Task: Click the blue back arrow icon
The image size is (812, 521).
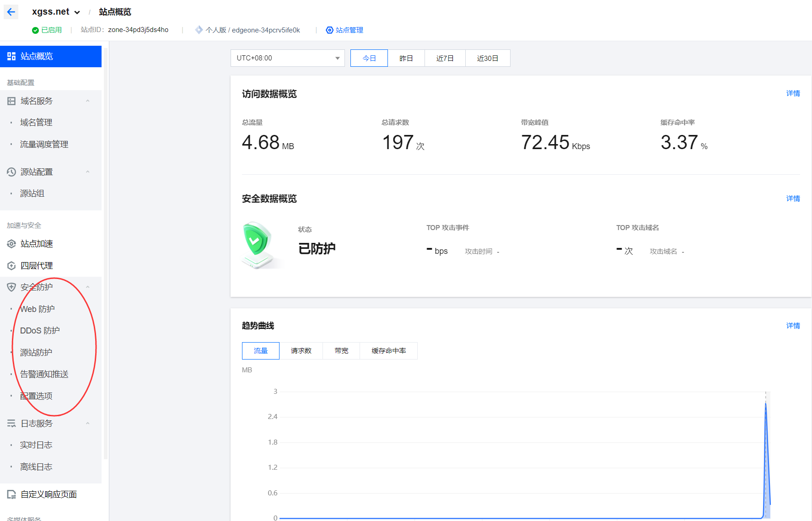Action: click(11, 12)
